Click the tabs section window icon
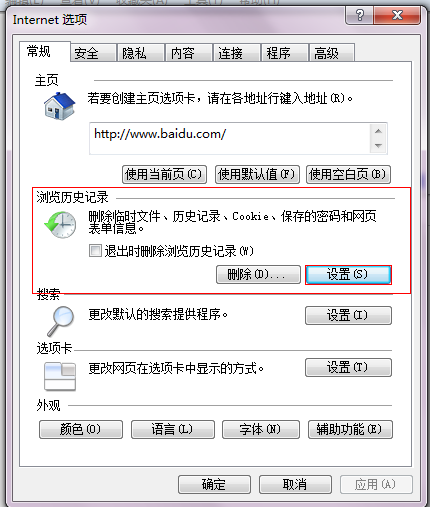 60,376
